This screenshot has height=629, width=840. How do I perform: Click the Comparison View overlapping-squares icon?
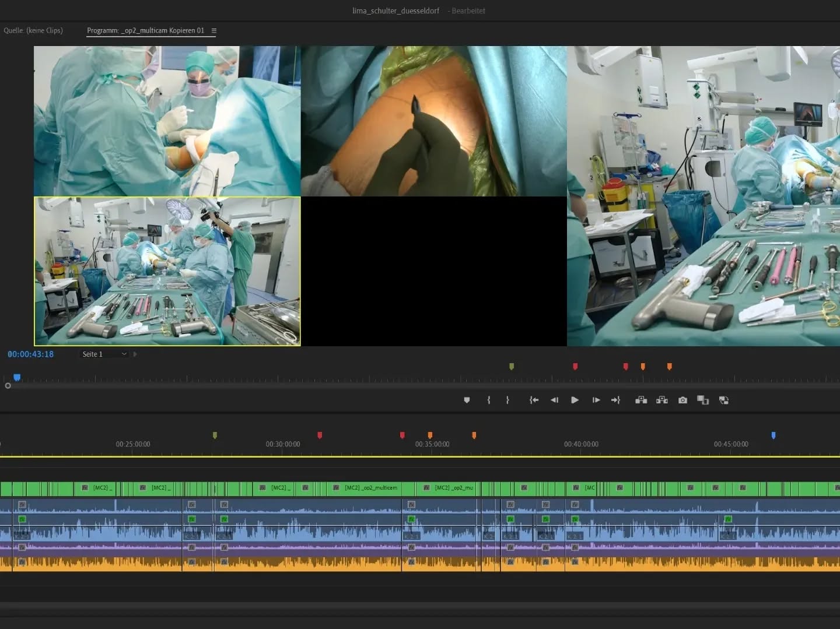coord(703,400)
